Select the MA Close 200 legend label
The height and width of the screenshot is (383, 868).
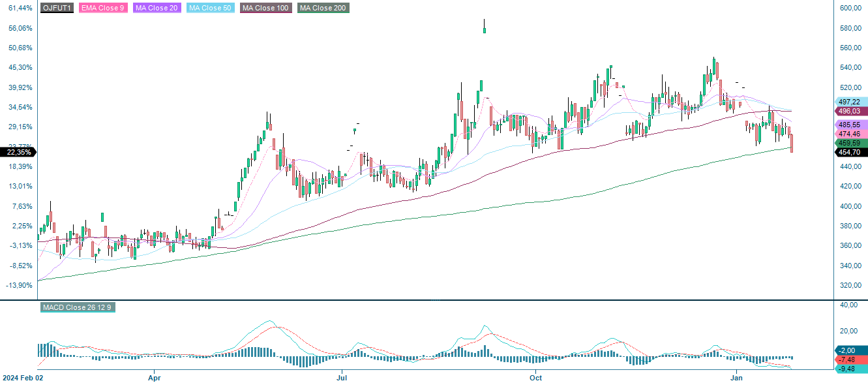pyautogui.click(x=323, y=8)
